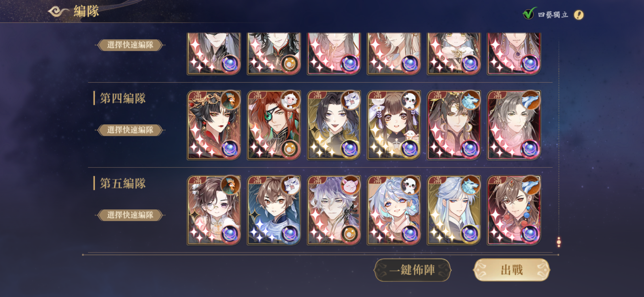
Task: Click the monkey pet icon on eyepatch card
Action: pos(291,100)
